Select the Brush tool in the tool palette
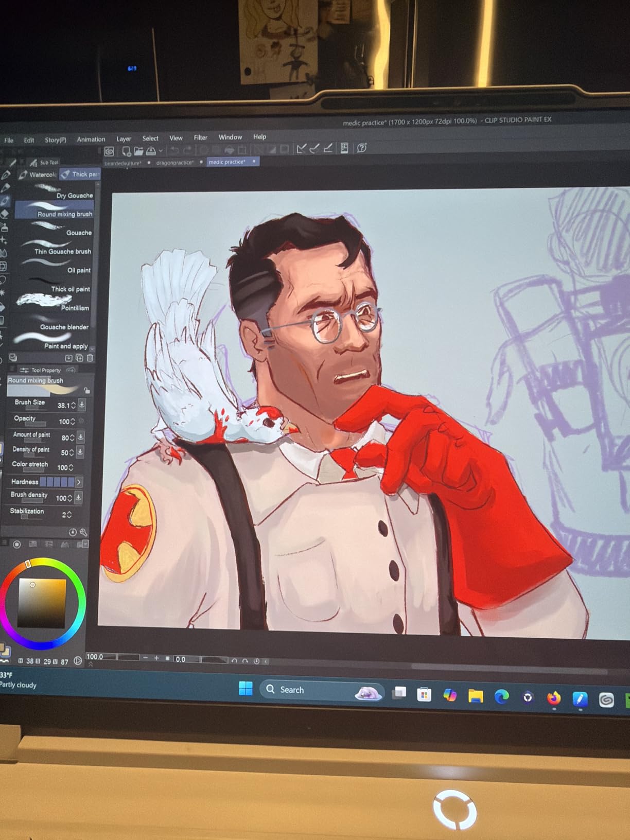This screenshot has height=840, width=630. [x=5, y=201]
